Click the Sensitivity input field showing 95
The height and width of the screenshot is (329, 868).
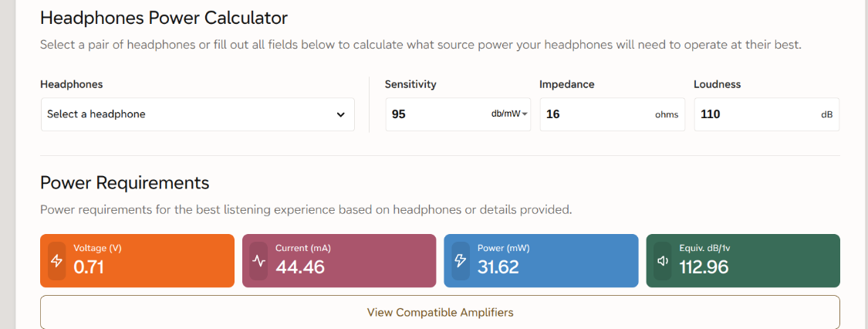[x=437, y=114]
